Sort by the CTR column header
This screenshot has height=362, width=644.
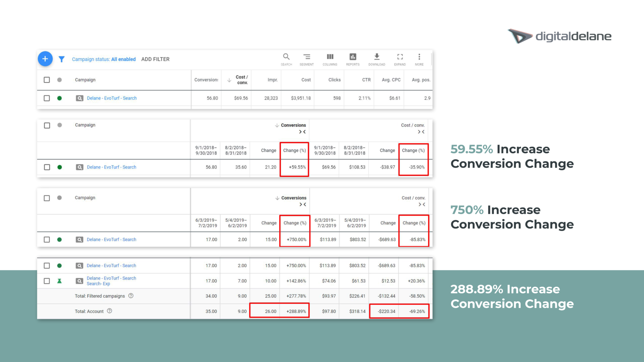(x=366, y=80)
